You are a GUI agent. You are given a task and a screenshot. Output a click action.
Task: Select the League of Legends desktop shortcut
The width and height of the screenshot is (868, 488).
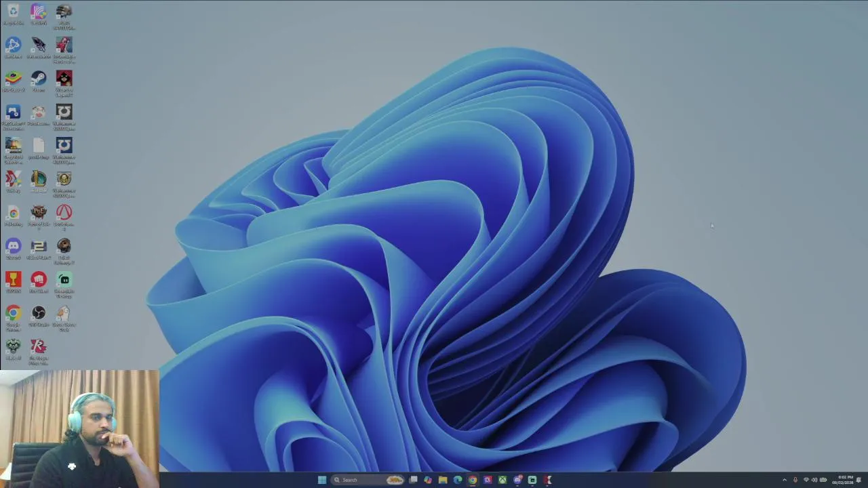pyautogui.click(x=39, y=182)
